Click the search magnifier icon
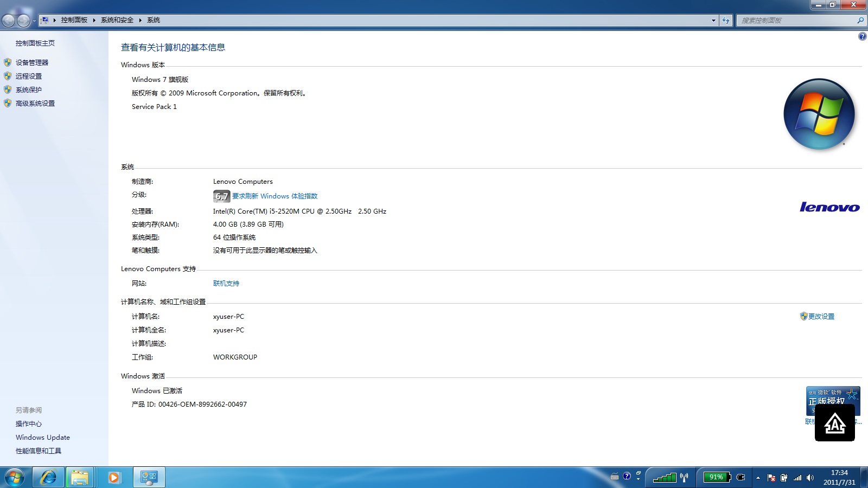The width and height of the screenshot is (868, 488). (x=860, y=21)
